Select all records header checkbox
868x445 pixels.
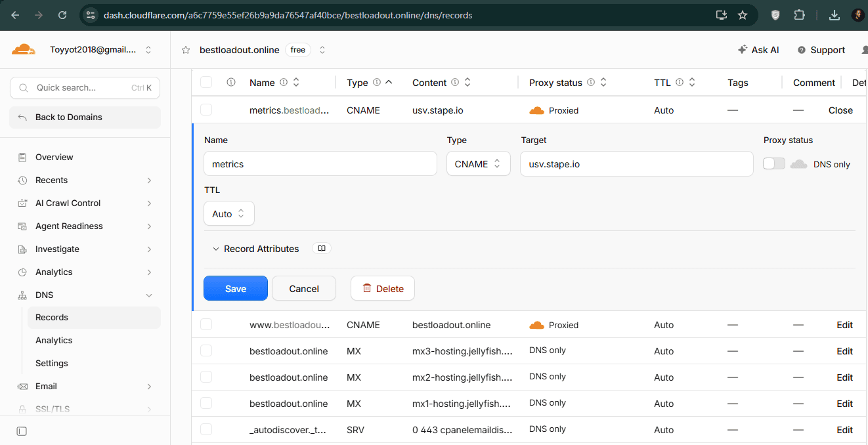[x=206, y=82]
